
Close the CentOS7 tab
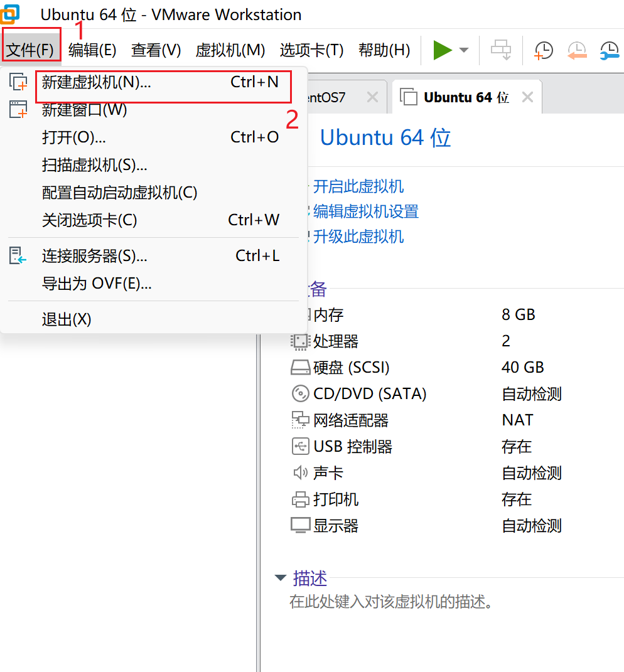click(373, 97)
